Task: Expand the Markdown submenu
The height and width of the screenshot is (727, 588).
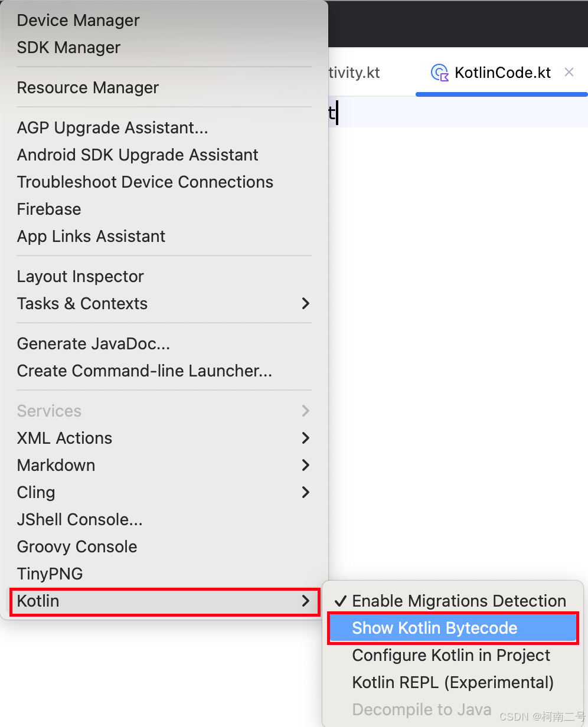Action: pyautogui.click(x=55, y=465)
